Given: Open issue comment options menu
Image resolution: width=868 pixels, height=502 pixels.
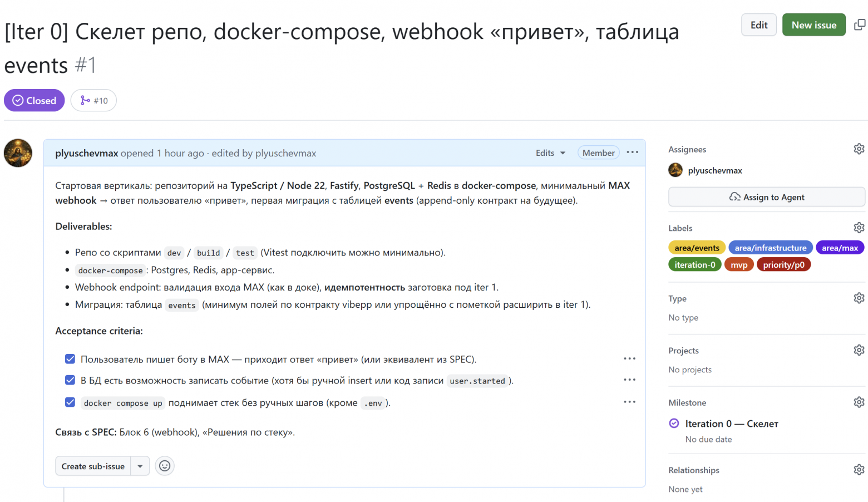Looking at the screenshot, I should click(x=632, y=152).
